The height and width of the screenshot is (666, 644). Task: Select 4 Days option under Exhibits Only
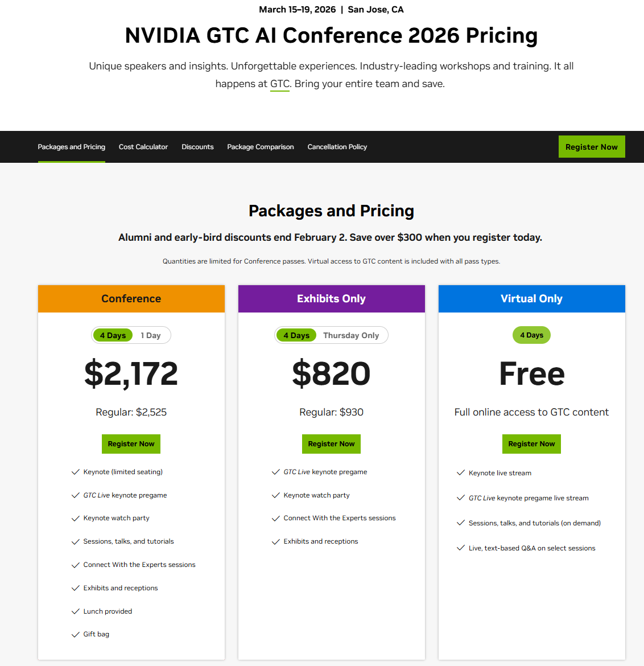tap(296, 335)
